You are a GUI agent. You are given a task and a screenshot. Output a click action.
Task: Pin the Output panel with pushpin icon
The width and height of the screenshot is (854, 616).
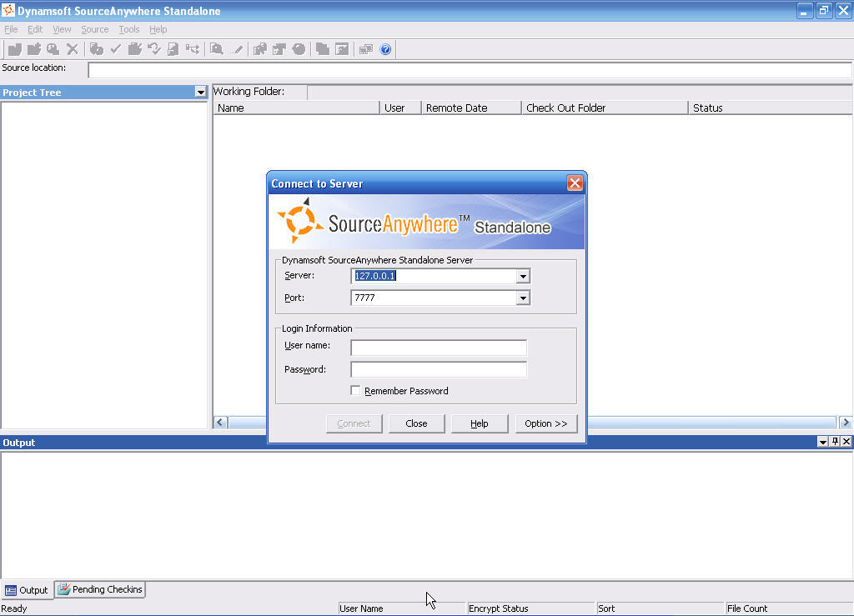point(835,442)
